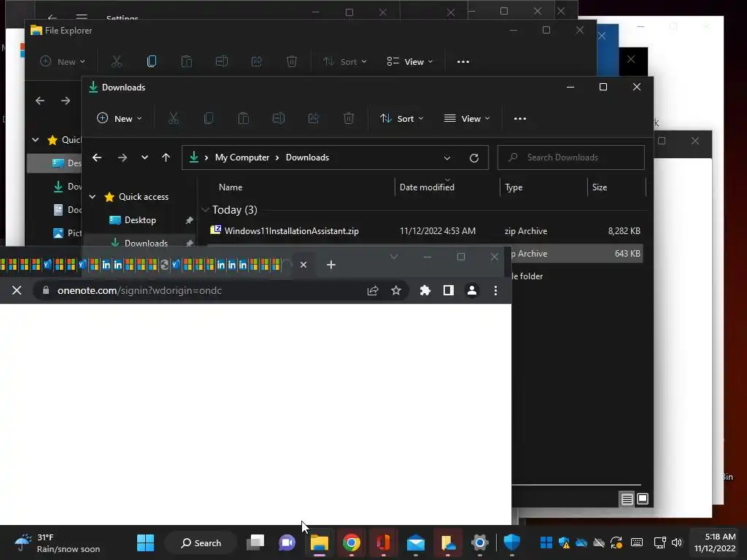This screenshot has width=747, height=560.
Task: Open Settings gear from taskbar
Action: pyautogui.click(x=480, y=542)
